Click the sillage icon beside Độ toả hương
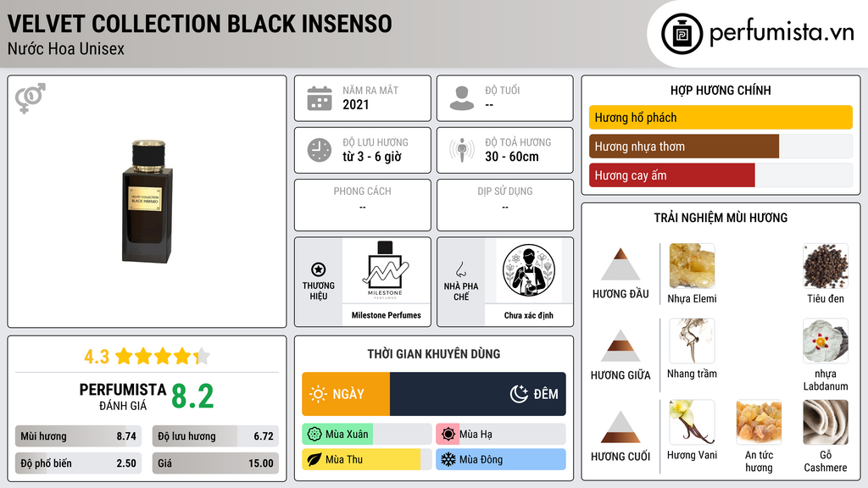Viewport: 868px width, 488px height. pos(462,150)
